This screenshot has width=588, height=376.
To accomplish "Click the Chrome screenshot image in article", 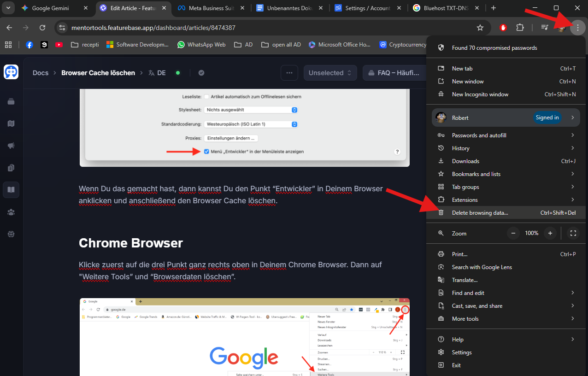I will pos(245,337).
